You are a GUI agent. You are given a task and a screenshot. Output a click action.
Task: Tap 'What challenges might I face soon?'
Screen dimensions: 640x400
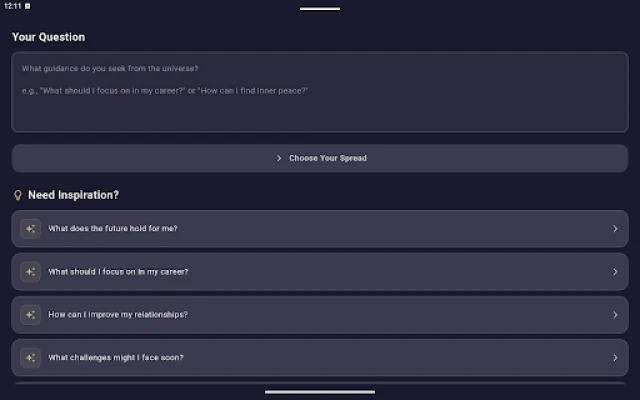[116, 358]
